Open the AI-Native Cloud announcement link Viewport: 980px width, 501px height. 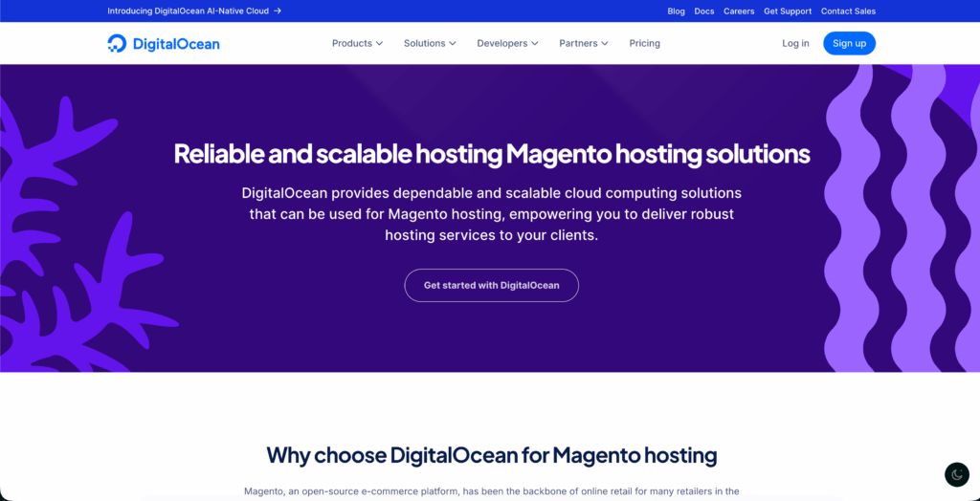click(194, 11)
